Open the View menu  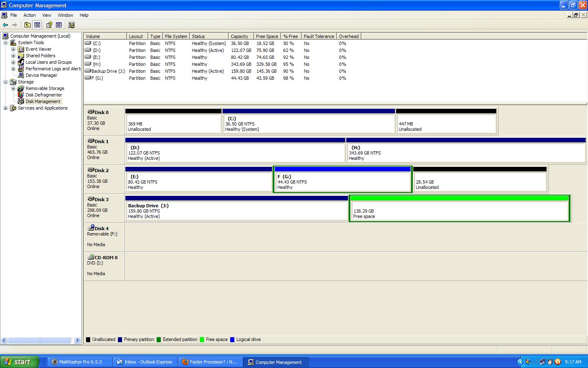[x=47, y=15]
